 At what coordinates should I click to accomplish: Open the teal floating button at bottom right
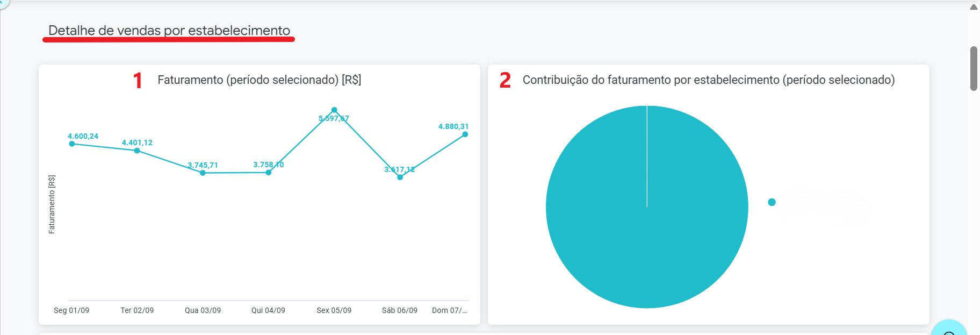[x=949, y=329]
